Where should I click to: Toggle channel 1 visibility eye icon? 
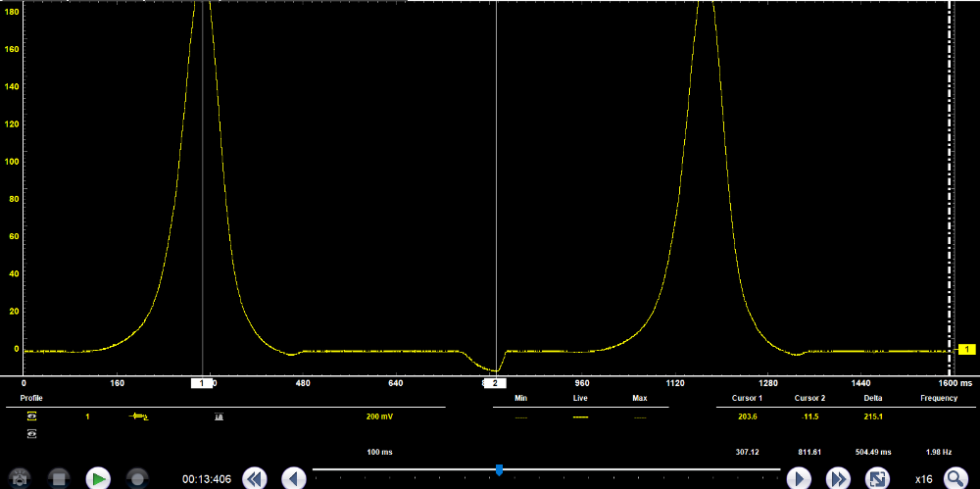[x=31, y=416]
